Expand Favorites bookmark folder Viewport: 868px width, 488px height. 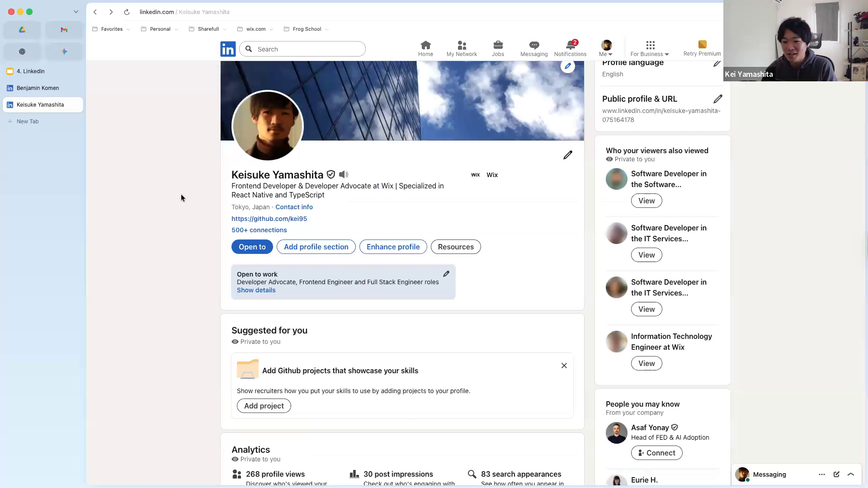[x=111, y=29]
